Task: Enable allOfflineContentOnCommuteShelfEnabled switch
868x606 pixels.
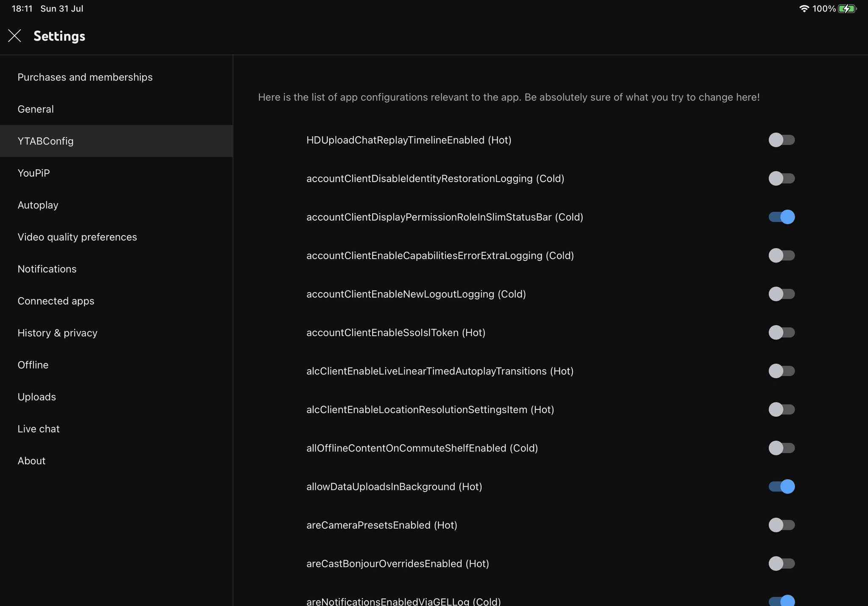Action: [x=782, y=448]
